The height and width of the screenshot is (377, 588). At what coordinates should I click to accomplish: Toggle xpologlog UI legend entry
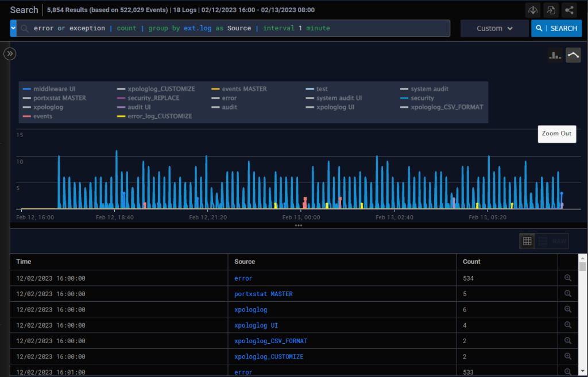[330, 107]
